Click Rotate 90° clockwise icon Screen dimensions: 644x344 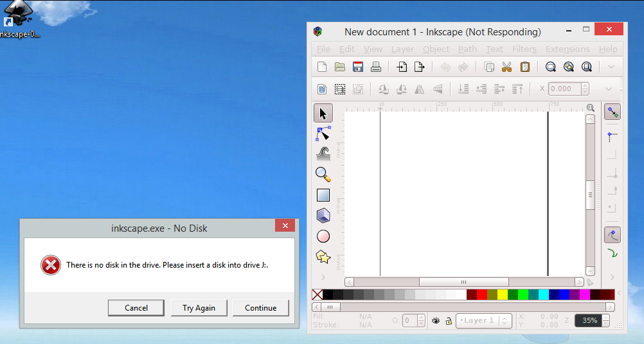click(x=401, y=89)
